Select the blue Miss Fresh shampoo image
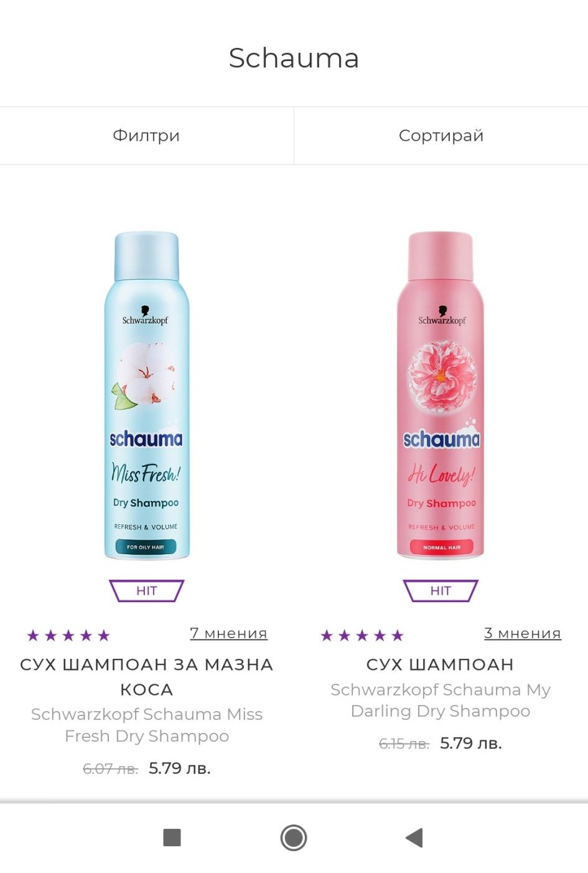Image resolution: width=588 pixels, height=873 pixels. [x=147, y=395]
